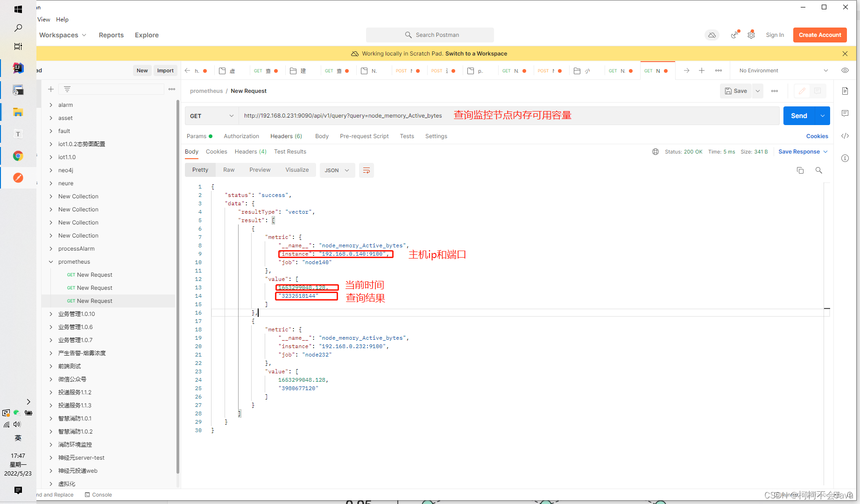860x504 pixels.
Task: Click the globe network icon beside Status
Action: (x=656, y=152)
